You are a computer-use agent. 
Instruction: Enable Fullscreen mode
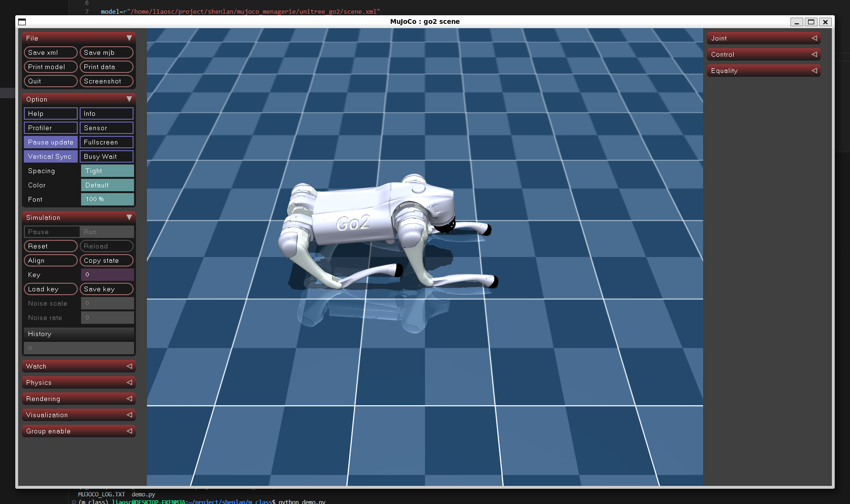pyautogui.click(x=106, y=142)
